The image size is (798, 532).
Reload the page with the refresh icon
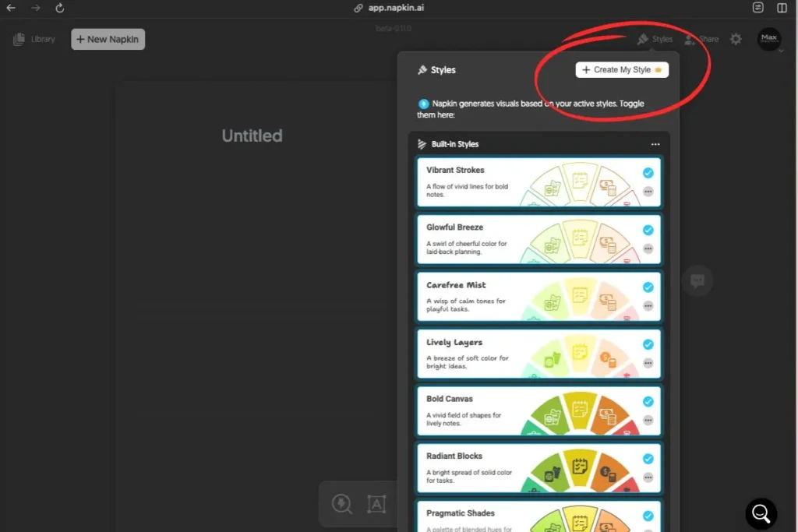pyautogui.click(x=59, y=8)
